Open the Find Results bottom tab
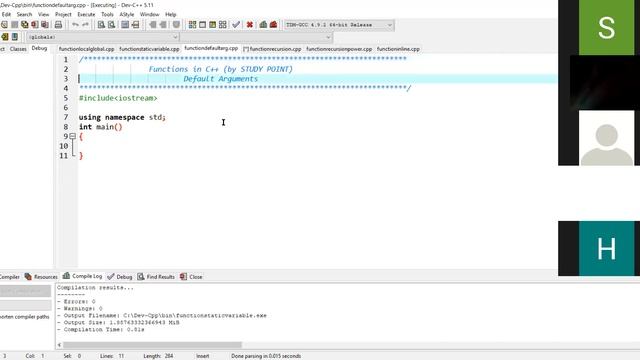 [156, 277]
